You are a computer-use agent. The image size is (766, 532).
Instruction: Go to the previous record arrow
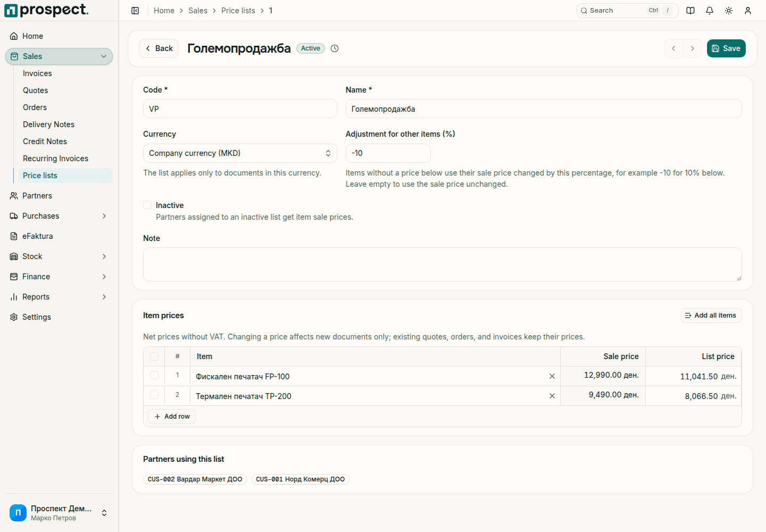click(x=673, y=48)
